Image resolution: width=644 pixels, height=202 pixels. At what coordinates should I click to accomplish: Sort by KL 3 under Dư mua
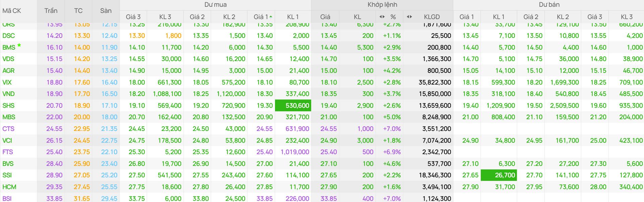pyautogui.click(x=165, y=17)
